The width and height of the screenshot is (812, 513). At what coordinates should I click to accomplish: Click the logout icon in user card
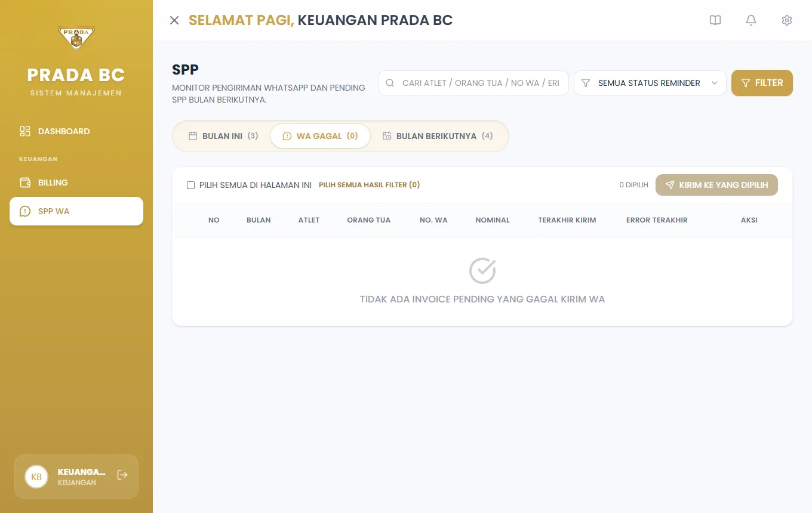coord(122,475)
